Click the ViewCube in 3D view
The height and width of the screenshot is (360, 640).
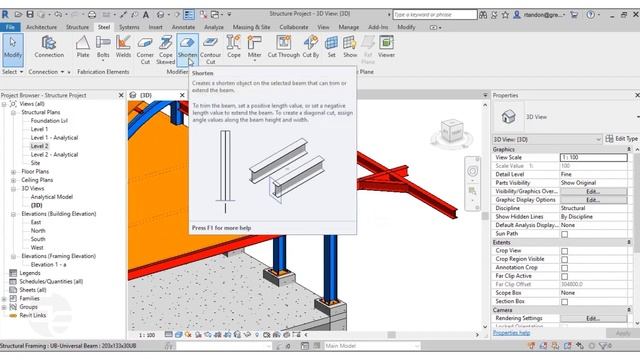pyautogui.click(x=452, y=131)
